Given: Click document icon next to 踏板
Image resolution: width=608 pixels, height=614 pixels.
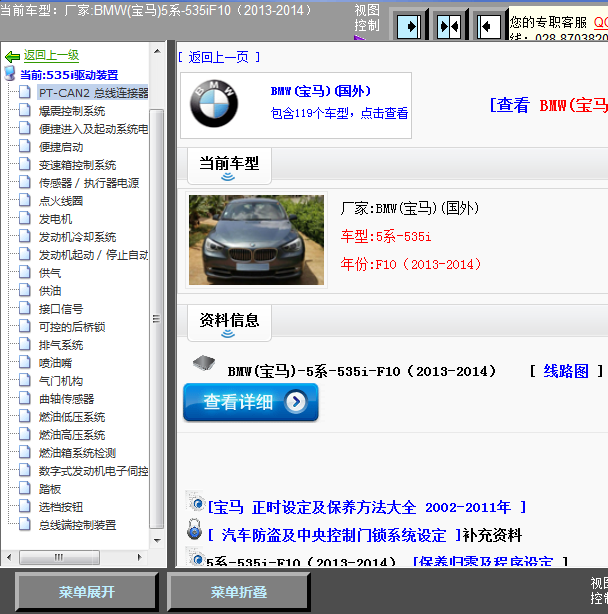Looking at the screenshot, I should click(25, 488).
